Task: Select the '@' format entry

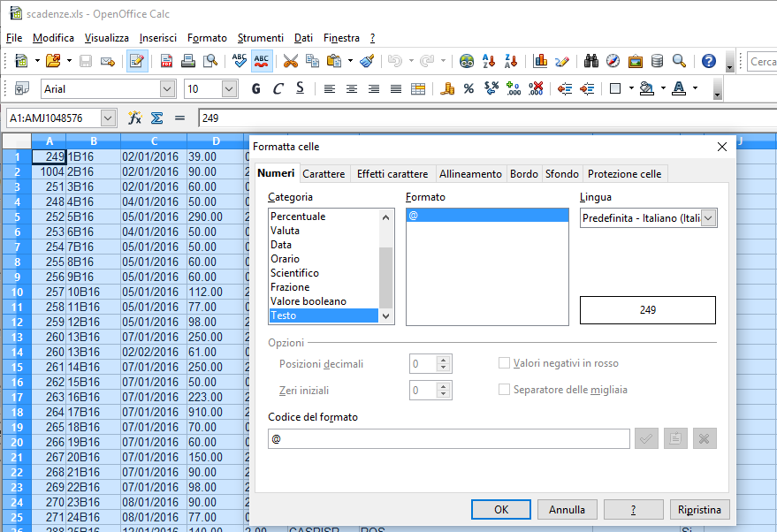Action: (487, 216)
